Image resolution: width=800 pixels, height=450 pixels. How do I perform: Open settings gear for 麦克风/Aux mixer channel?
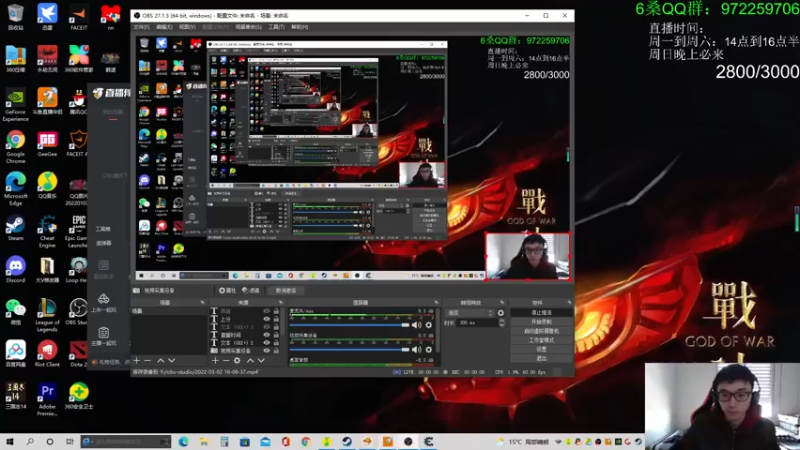coord(429,325)
